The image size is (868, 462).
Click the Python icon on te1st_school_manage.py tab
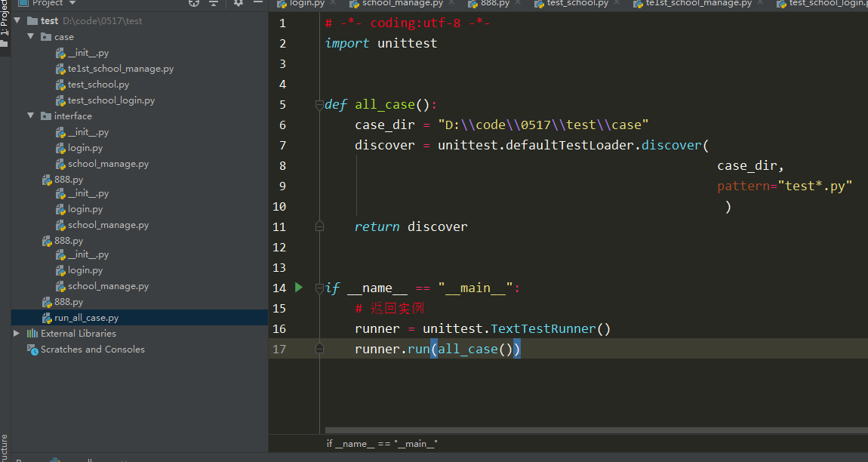pyautogui.click(x=638, y=4)
